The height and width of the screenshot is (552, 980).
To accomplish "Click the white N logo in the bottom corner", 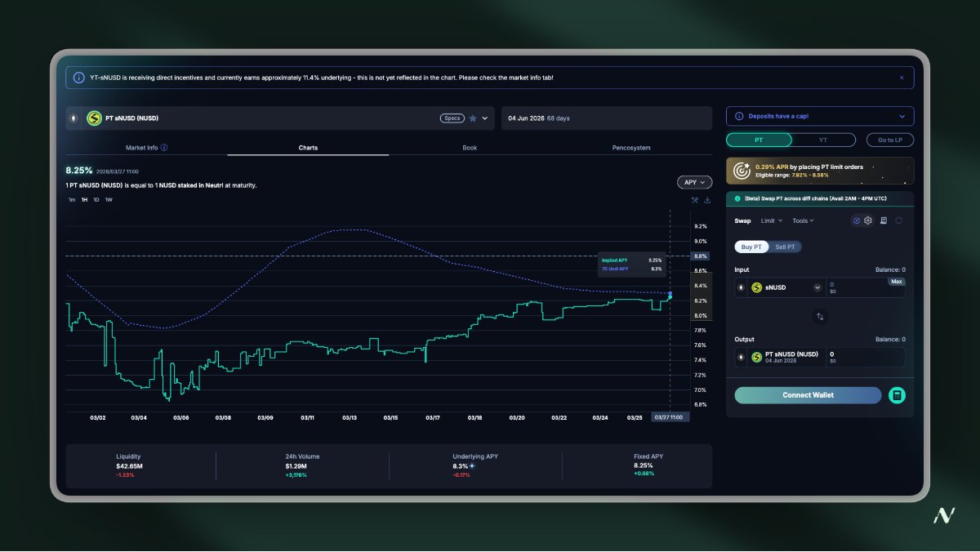I will pos(944,515).
